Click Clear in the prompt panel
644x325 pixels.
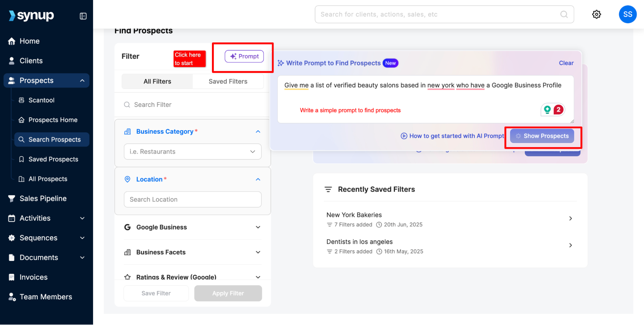tap(566, 63)
